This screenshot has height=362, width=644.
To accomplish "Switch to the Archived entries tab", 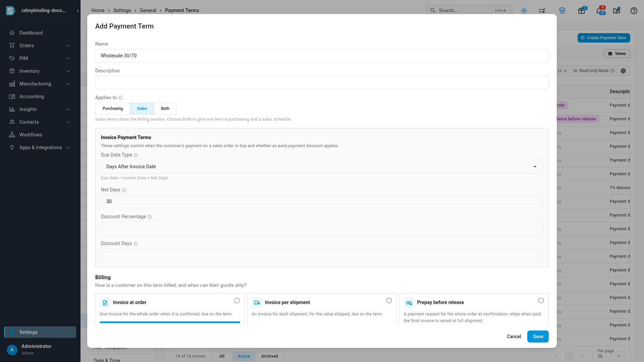I will point(270,356).
